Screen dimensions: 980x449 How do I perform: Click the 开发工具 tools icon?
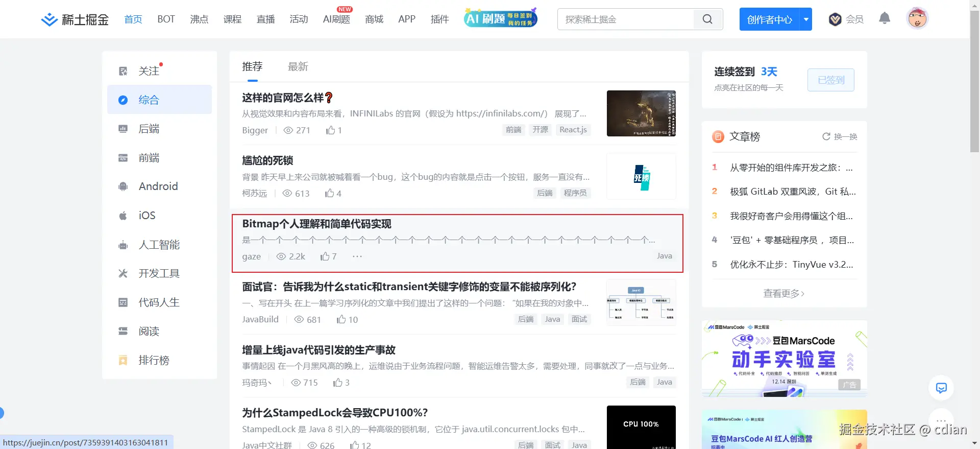[123, 273]
